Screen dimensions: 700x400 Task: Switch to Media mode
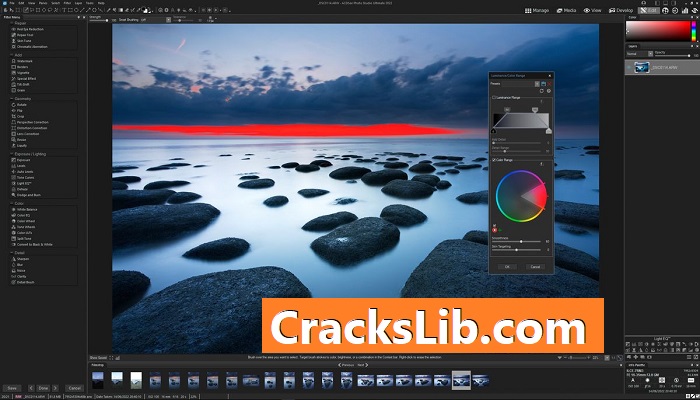click(567, 10)
